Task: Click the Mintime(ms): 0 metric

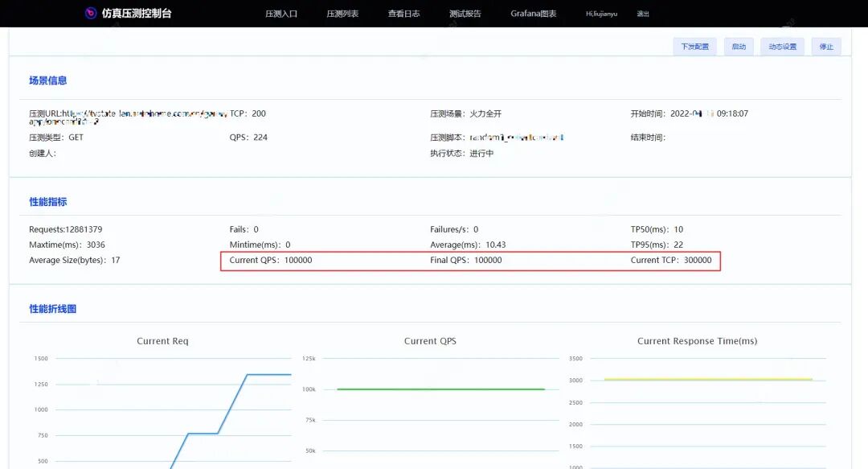Action: pyautogui.click(x=260, y=245)
